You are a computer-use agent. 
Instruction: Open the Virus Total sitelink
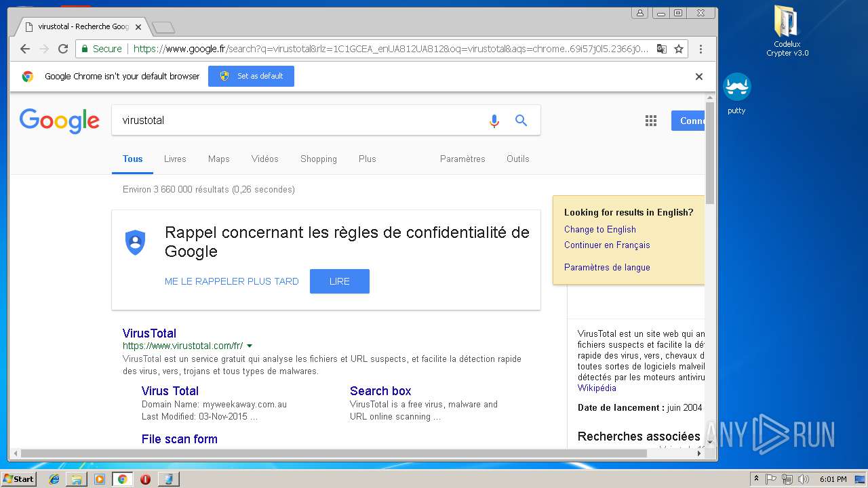(170, 391)
